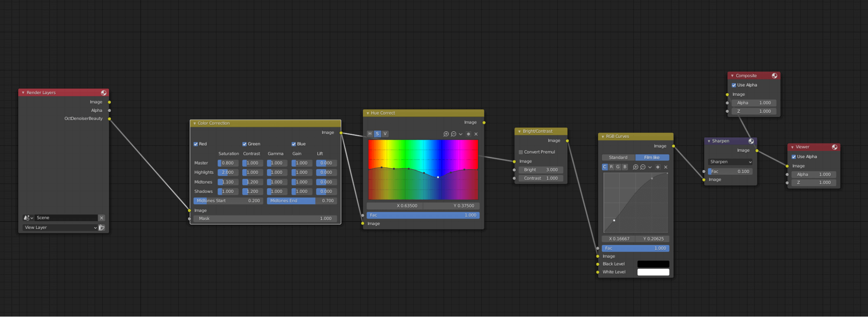
Task: Open the Sharpen filter type dropdown
Action: click(x=730, y=162)
